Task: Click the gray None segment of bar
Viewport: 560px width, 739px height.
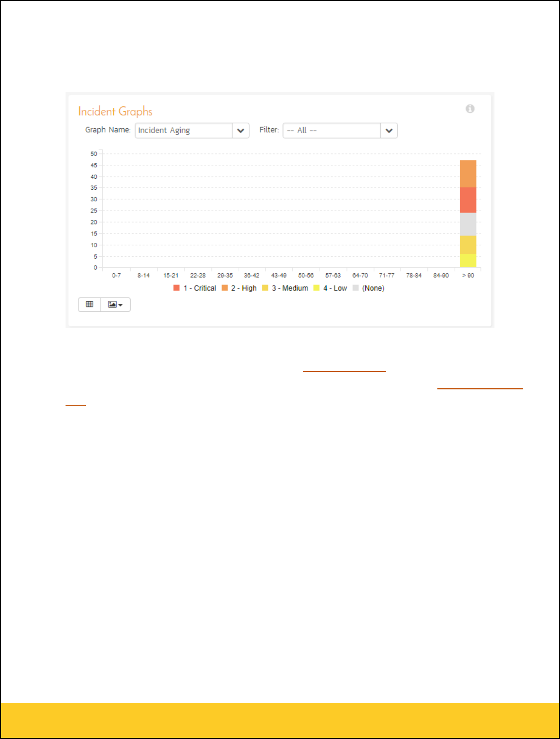Action: tap(468, 224)
